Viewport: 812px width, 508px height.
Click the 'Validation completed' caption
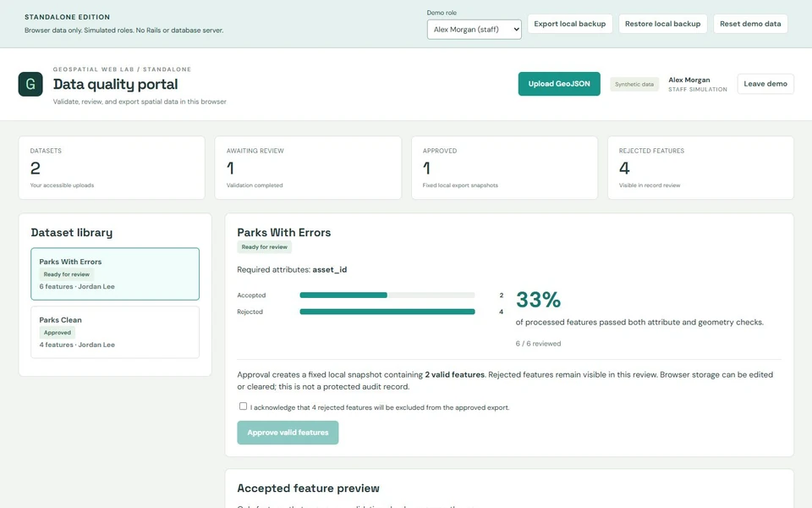(255, 185)
